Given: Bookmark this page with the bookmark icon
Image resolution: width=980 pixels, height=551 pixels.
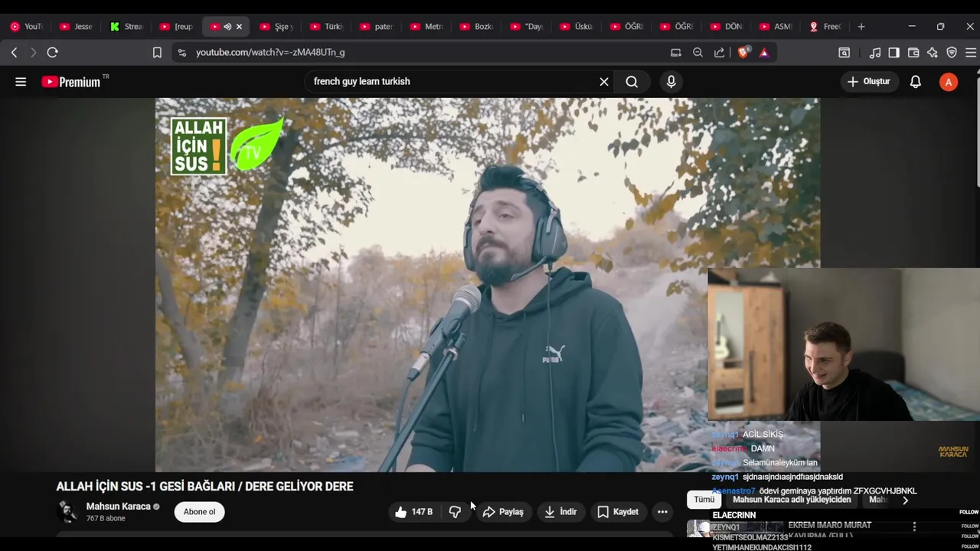Looking at the screenshot, I should pyautogui.click(x=157, y=53).
